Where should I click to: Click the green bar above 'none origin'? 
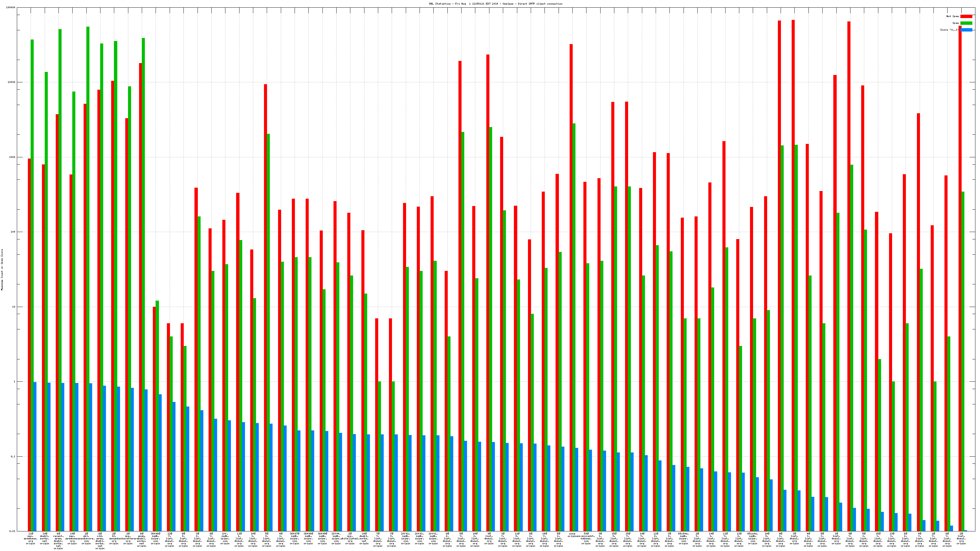574,304
